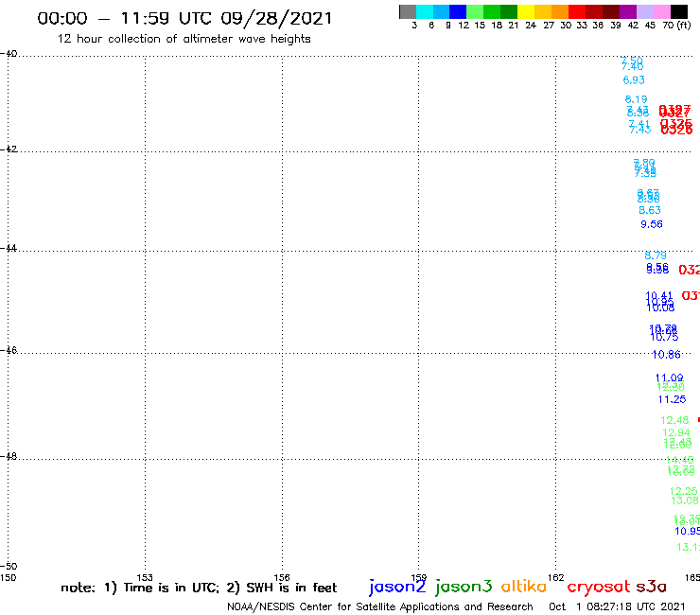Select the dark green 21 ft swatch
Screen dimensions: 700x615
click(x=509, y=11)
